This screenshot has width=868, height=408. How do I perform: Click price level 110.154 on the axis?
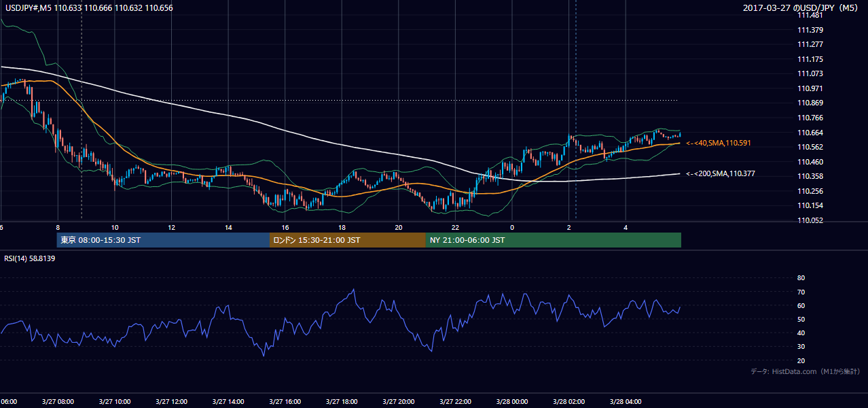[x=810, y=205]
